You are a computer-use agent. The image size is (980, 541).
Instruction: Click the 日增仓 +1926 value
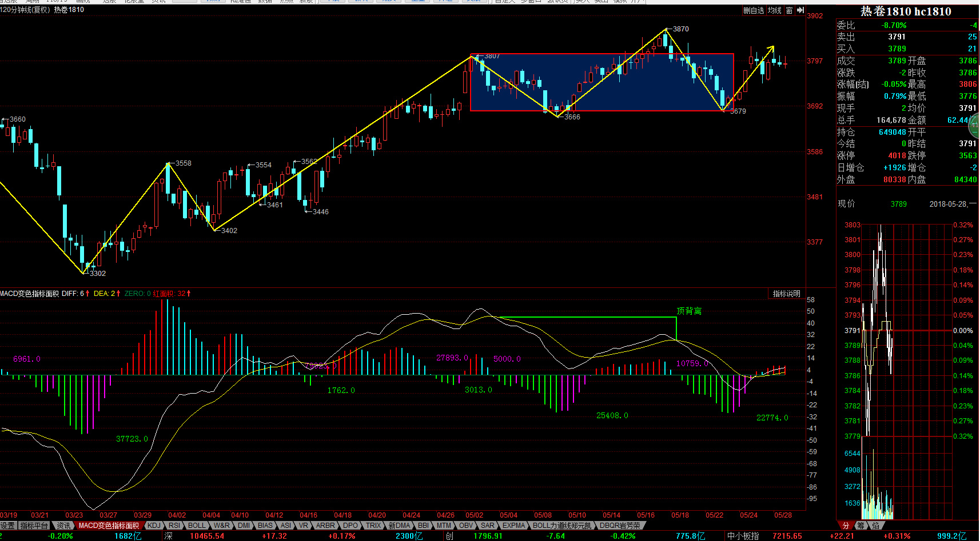[895, 167]
